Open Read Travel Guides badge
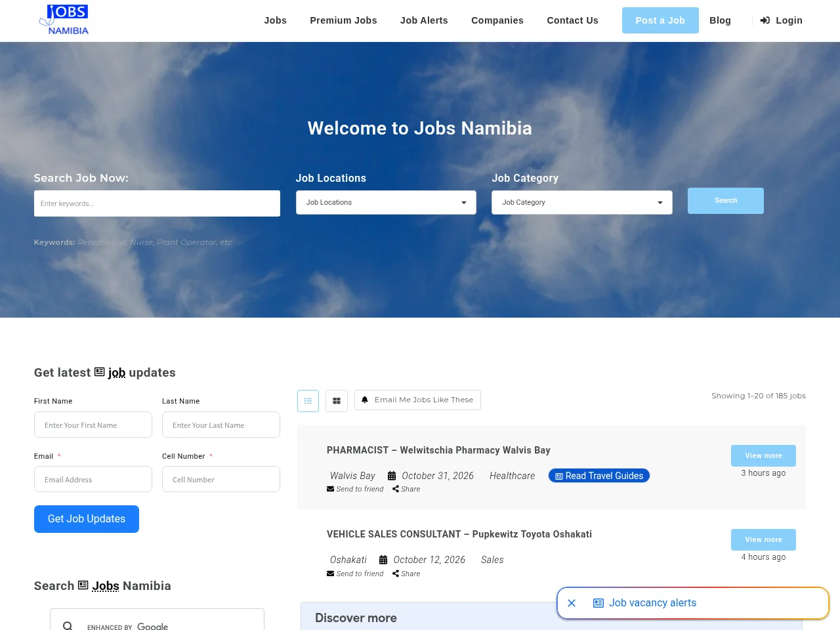This screenshot has height=630, width=840. click(599, 476)
